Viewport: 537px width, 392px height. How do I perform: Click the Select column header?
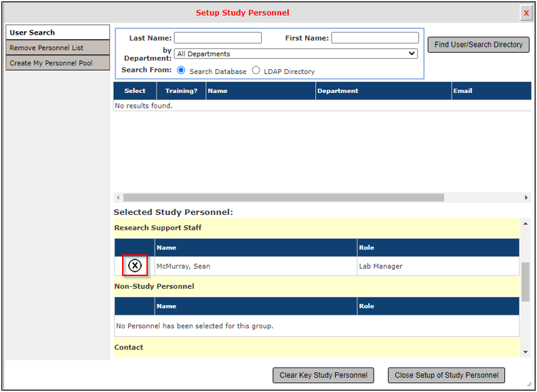tap(135, 91)
